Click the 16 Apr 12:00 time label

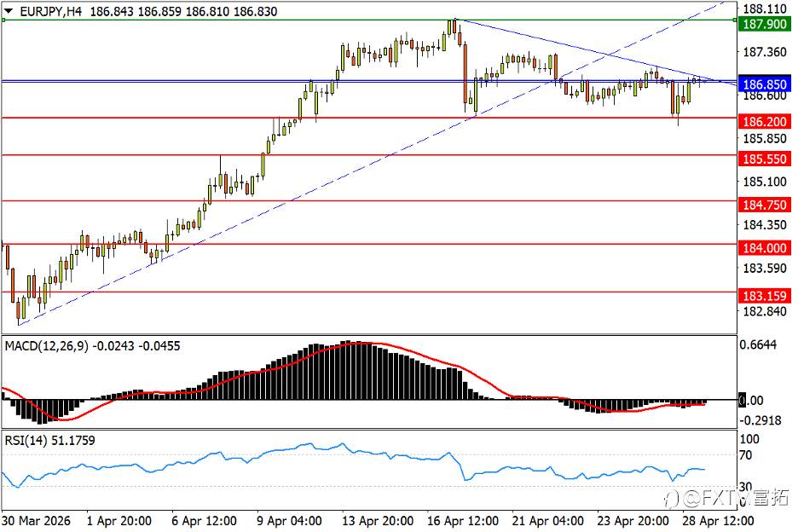pyautogui.click(x=463, y=521)
